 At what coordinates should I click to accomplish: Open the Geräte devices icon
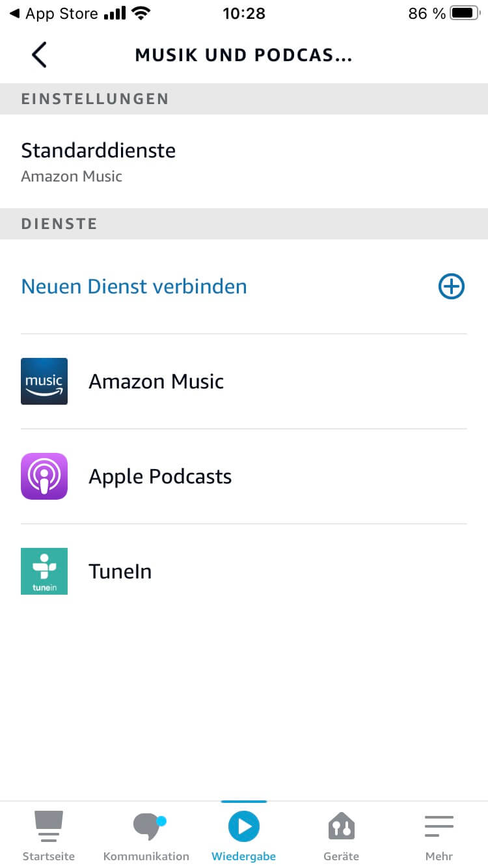point(341,827)
